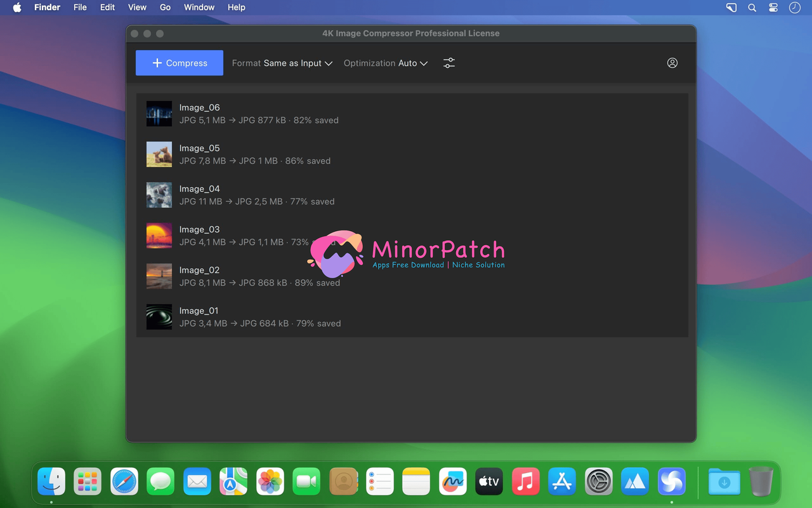812x508 pixels.
Task: Open Reminders from the Dock
Action: (x=380, y=482)
